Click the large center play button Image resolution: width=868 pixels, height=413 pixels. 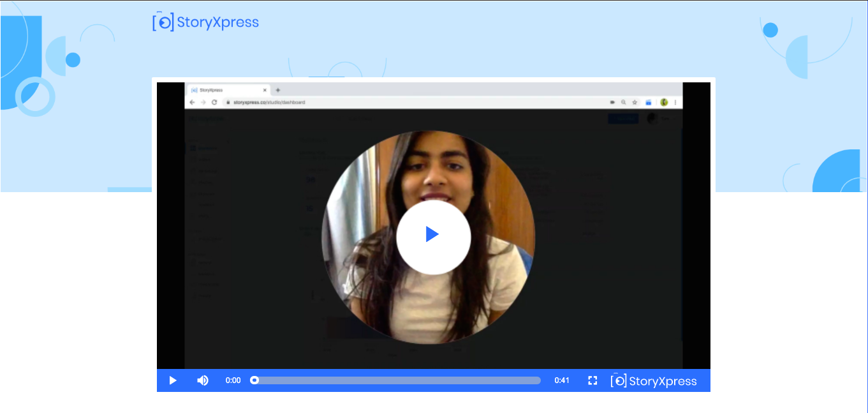click(433, 237)
